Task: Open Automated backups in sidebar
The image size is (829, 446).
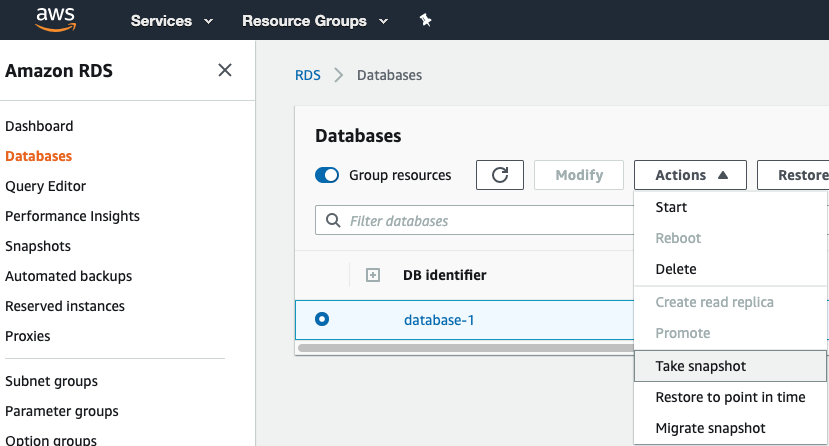Action: point(69,276)
